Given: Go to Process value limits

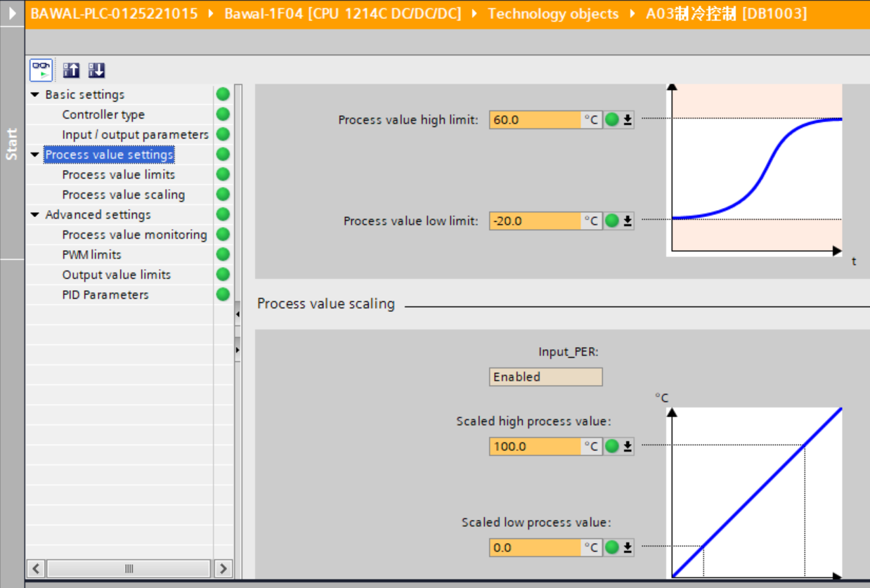Looking at the screenshot, I should [x=119, y=174].
